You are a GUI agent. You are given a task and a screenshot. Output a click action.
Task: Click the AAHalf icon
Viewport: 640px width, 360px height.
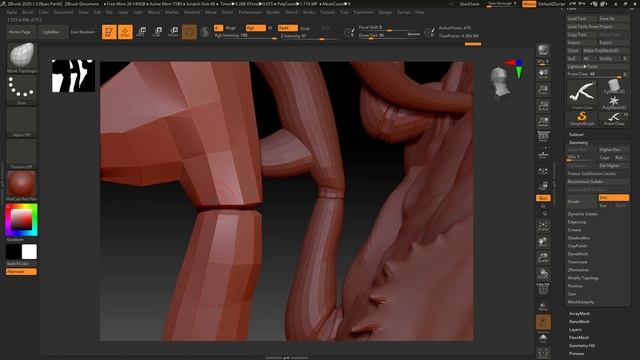(543, 122)
